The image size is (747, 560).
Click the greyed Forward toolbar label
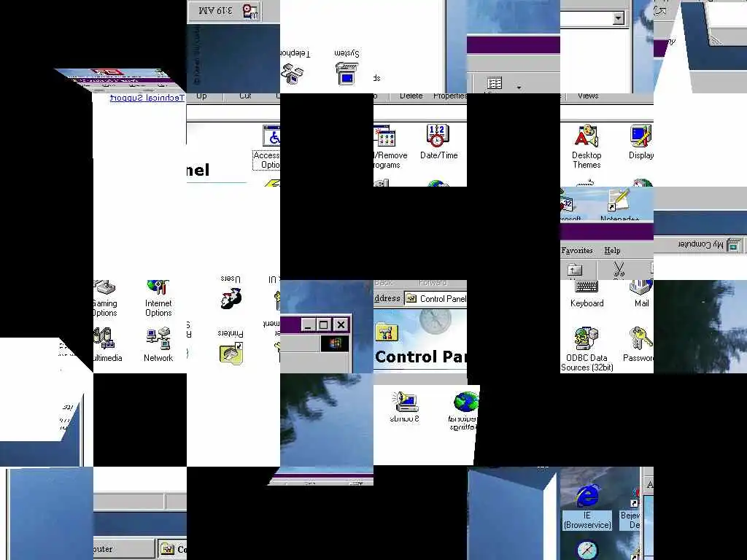[x=433, y=283]
